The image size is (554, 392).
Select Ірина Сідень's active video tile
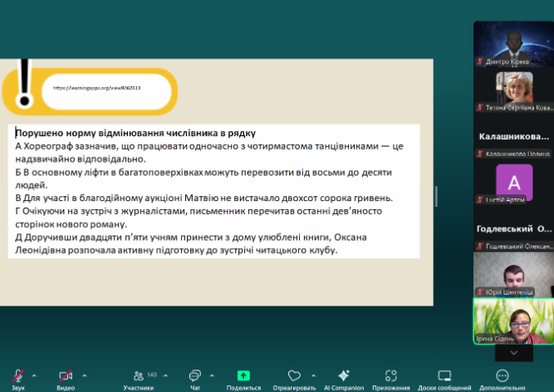point(513,321)
